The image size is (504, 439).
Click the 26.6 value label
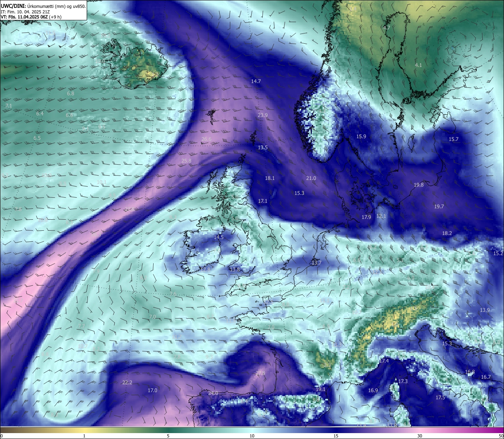coord(206,139)
